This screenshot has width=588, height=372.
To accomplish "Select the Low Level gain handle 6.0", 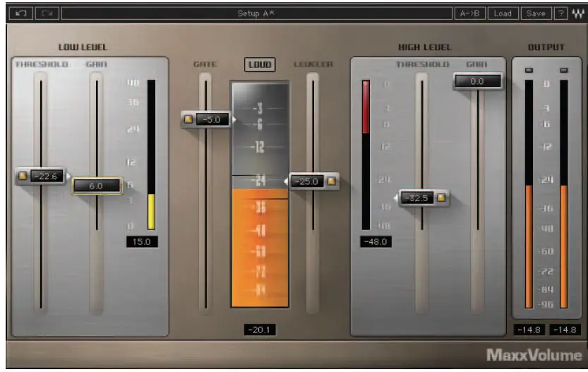I will [x=97, y=185].
